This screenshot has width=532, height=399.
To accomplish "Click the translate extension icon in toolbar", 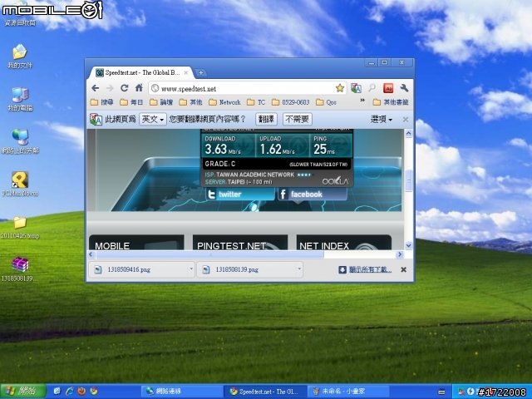I will pos(356,88).
